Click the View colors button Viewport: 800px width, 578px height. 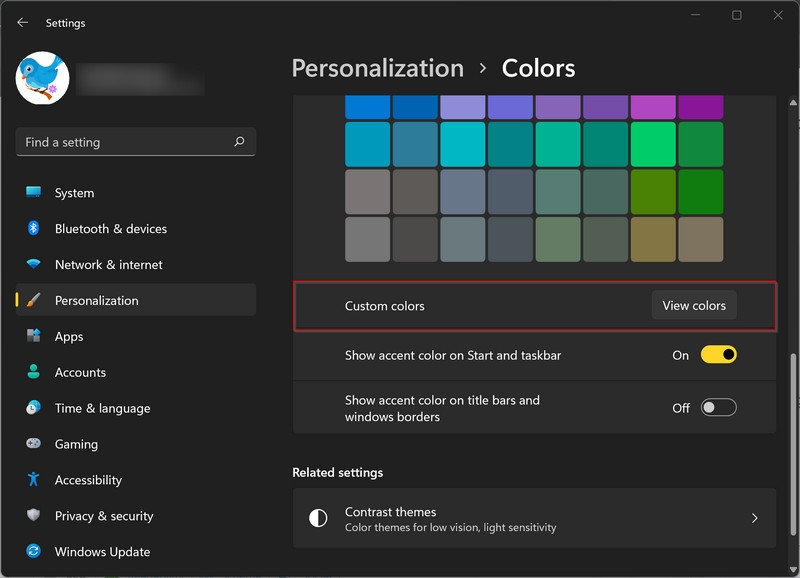point(694,305)
